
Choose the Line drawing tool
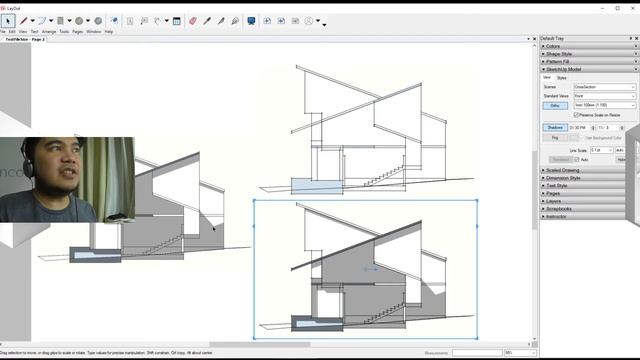tap(24, 21)
